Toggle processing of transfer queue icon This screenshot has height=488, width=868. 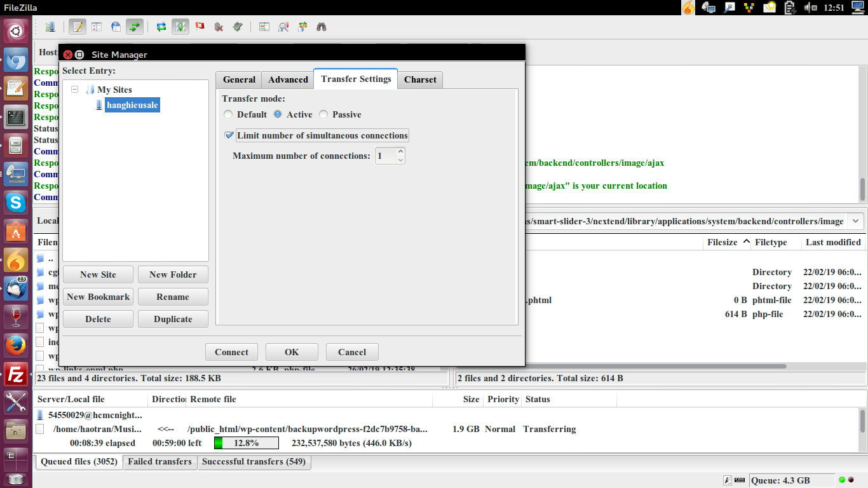pos(180,27)
